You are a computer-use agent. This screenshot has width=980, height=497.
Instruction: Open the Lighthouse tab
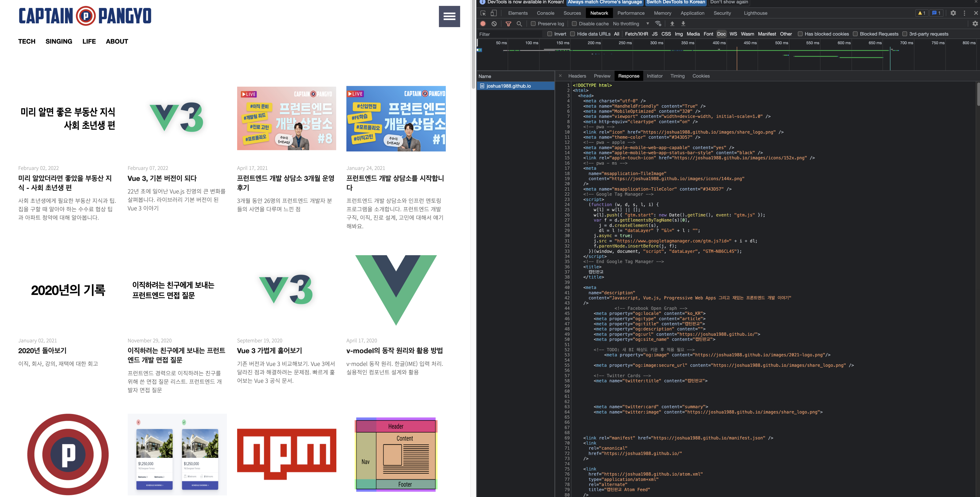click(x=755, y=13)
